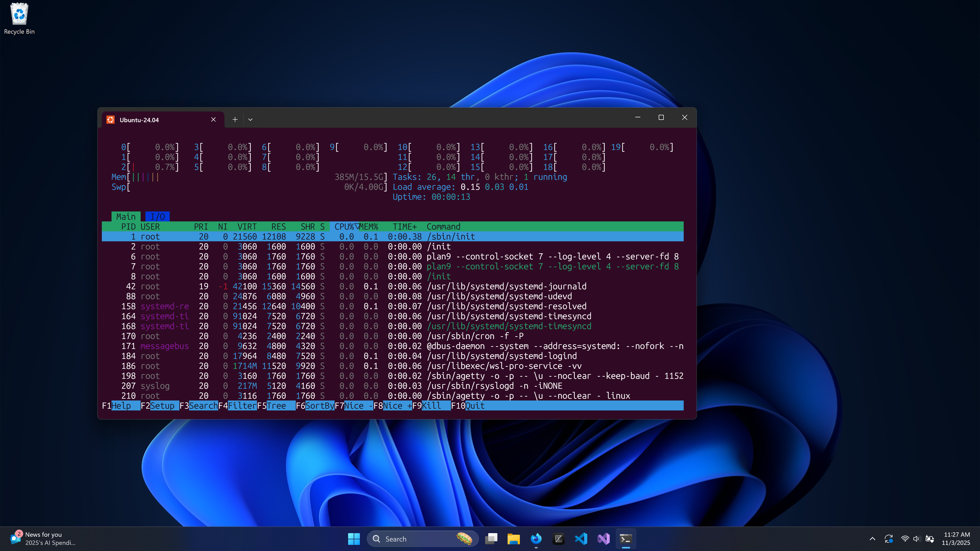Click the taskbar Search input field
This screenshot has height=551, width=980.
pyautogui.click(x=415, y=539)
